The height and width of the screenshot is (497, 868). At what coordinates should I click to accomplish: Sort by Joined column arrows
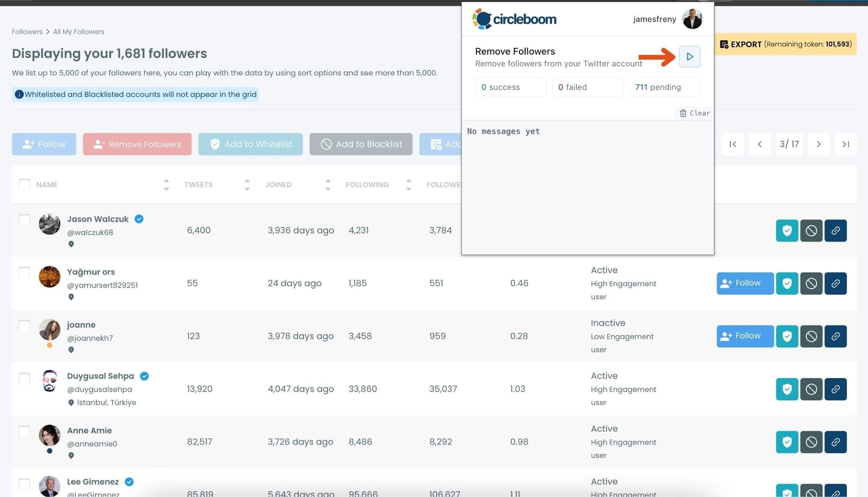(328, 185)
